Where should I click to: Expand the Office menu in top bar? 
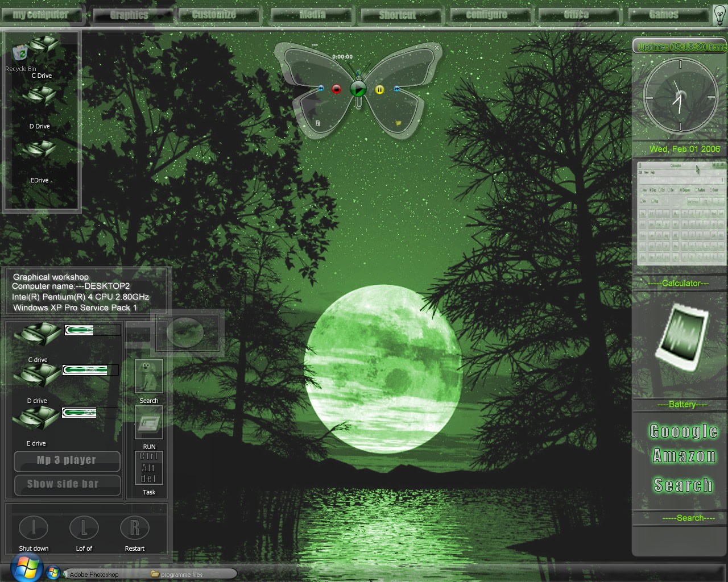tap(576, 15)
